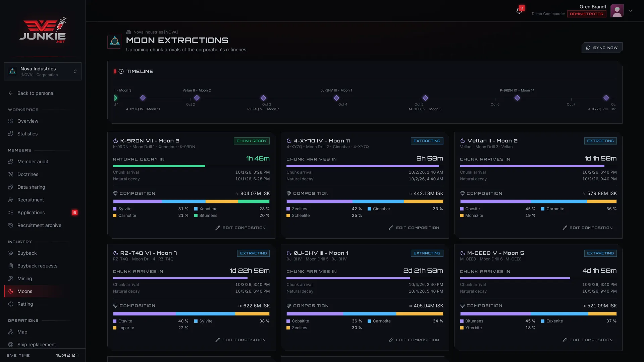This screenshot has height=362, width=644.
Task: Select the 4-XY7Q IV - Moon 11 timeline marker
Action: (143, 98)
